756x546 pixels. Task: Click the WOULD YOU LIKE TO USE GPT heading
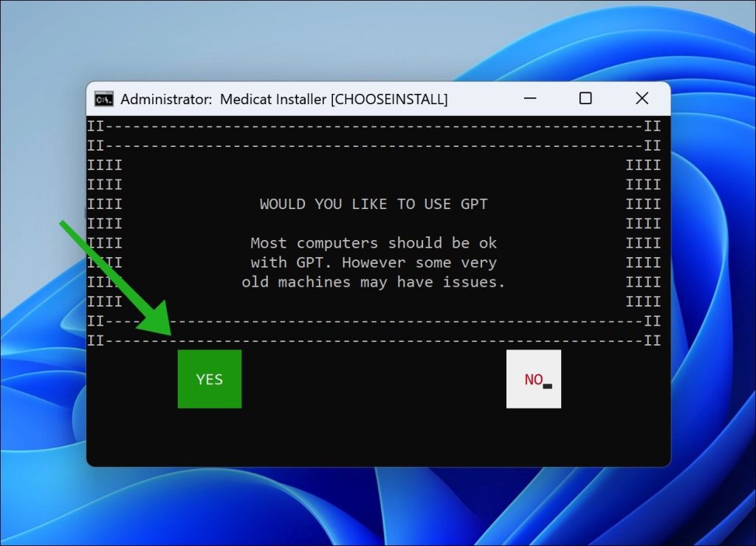(x=374, y=204)
